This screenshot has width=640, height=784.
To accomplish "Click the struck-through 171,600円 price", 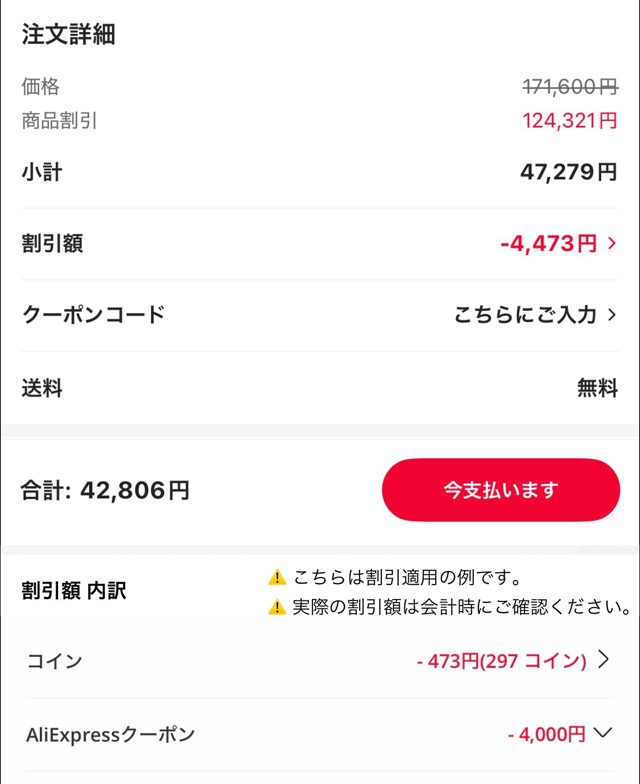I will (x=570, y=87).
